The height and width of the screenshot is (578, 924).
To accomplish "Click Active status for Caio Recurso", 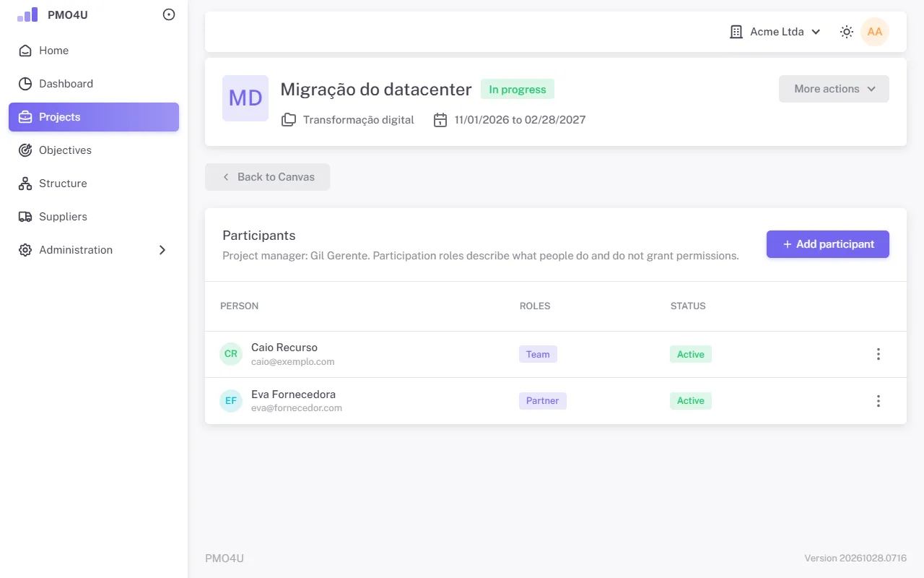I will click(691, 354).
